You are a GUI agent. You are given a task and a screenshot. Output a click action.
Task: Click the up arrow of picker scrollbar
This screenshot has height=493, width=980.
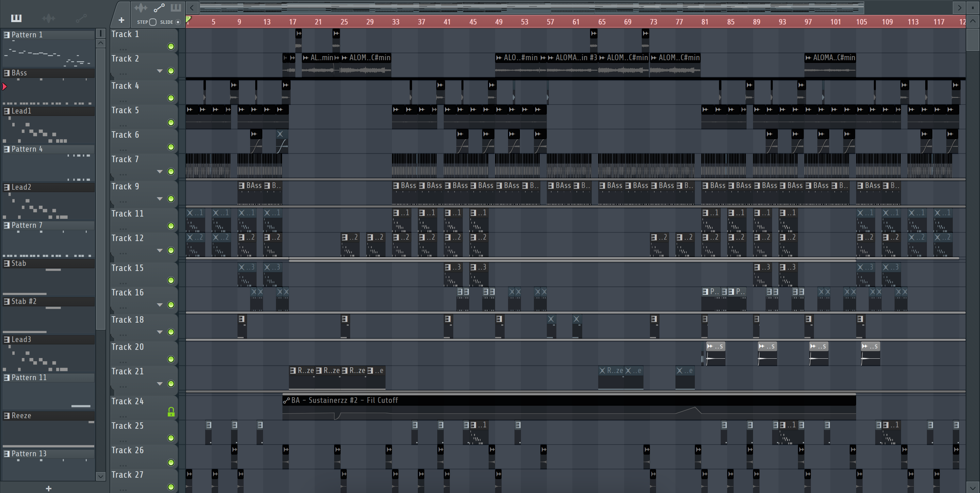[100, 43]
